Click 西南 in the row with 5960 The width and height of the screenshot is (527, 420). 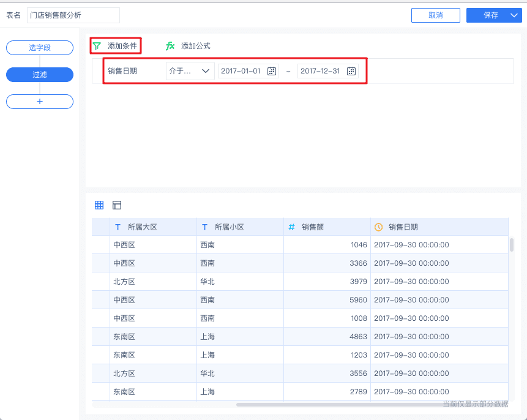(x=207, y=299)
